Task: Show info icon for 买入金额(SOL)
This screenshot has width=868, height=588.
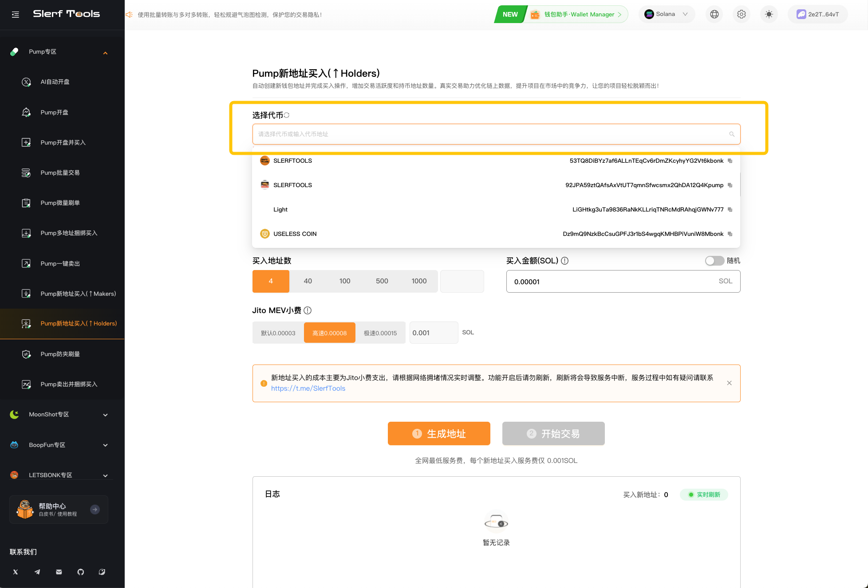Action: (x=565, y=261)
